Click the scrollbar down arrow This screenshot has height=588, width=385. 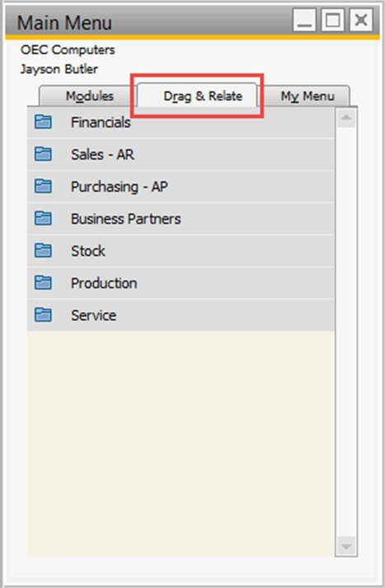click(346, 546)
